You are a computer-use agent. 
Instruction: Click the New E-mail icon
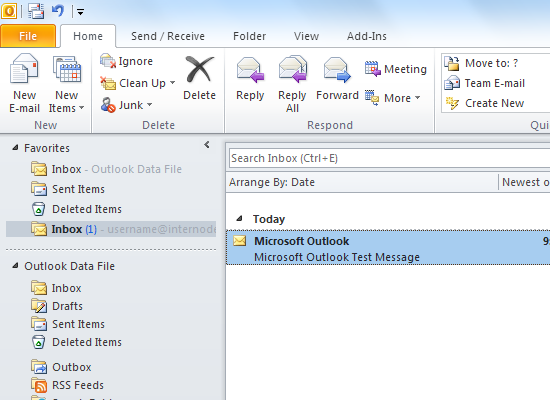(x=24, y=69)
